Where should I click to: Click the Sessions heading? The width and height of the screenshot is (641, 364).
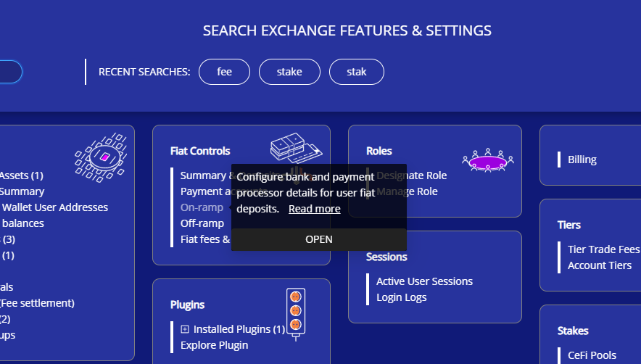coord(386,257)
